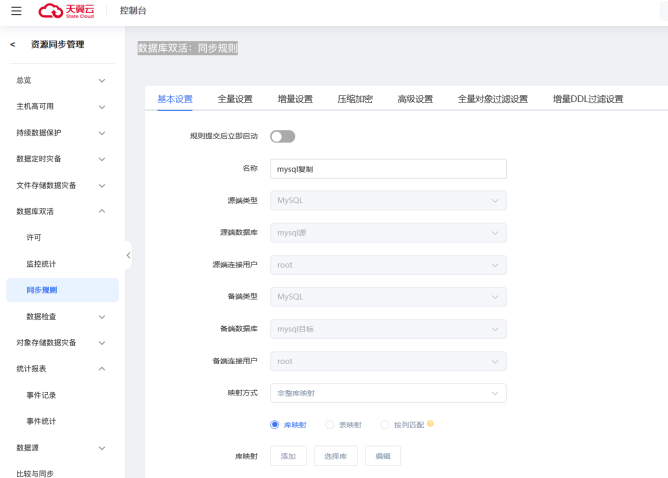Image resolution: width=668 pixels, height=478 pixels.
Task: Click the info icon next to 按列匹配
Action: coord(430,424)
